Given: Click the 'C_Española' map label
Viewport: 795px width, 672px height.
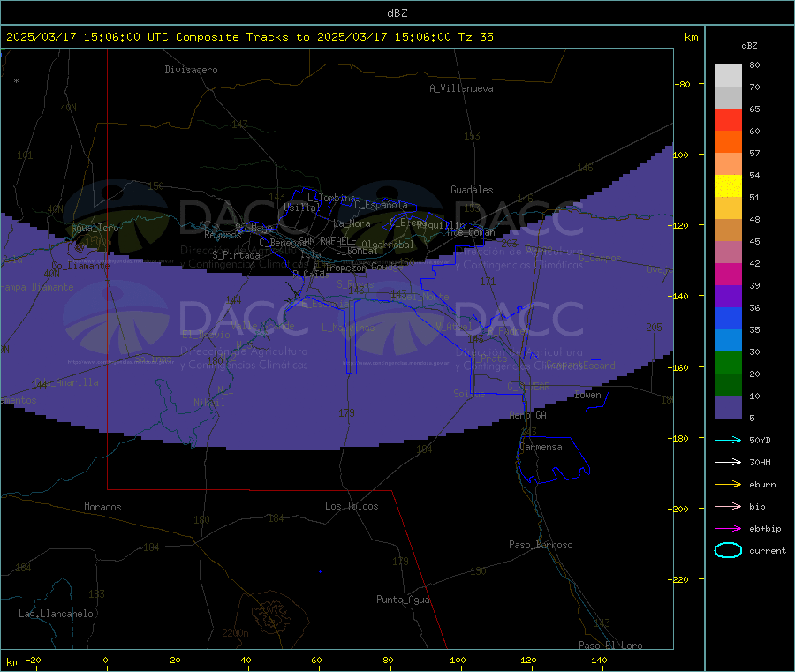Looking at the screenshot, I should coord(381,205).
